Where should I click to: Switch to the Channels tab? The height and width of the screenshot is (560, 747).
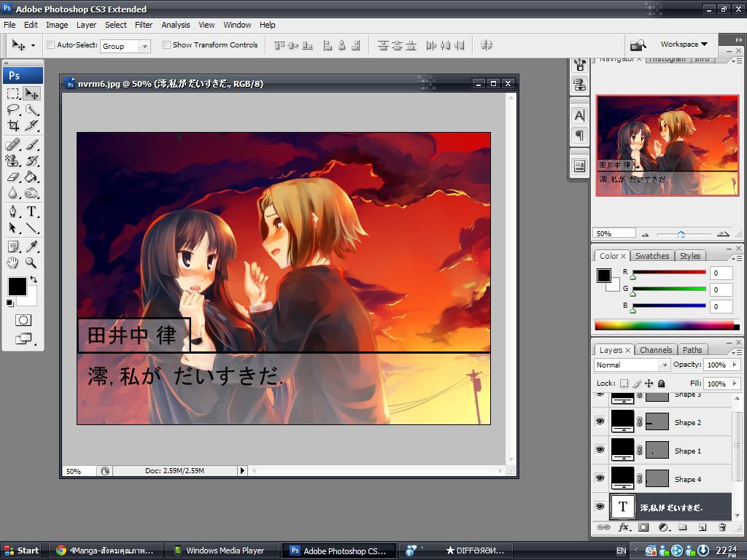pyautogui.click(x=656, y=350)
